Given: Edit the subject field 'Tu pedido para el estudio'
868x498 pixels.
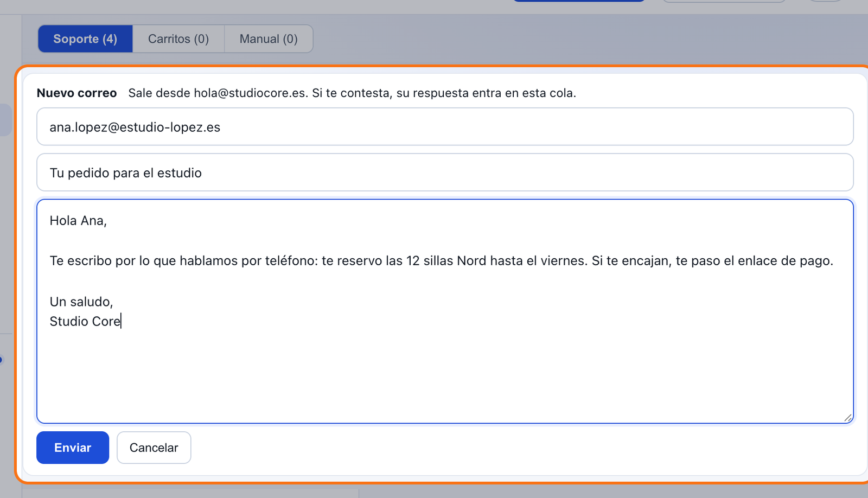Looking at the screenshot, I should click(x=445, y=172).
